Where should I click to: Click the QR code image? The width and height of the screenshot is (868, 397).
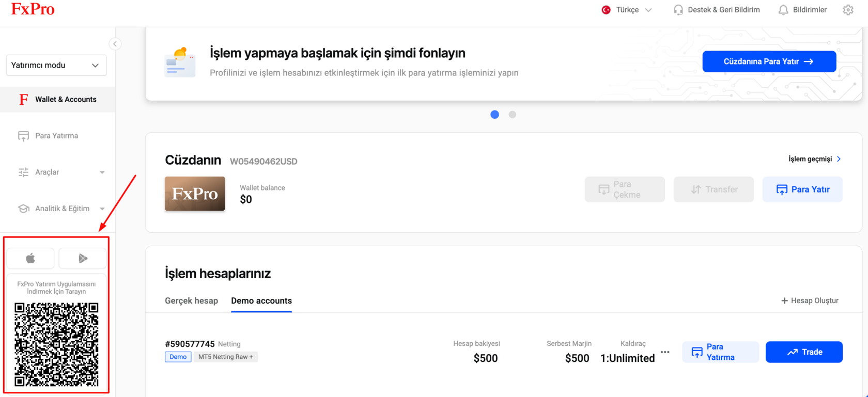[x=56, y=344]
